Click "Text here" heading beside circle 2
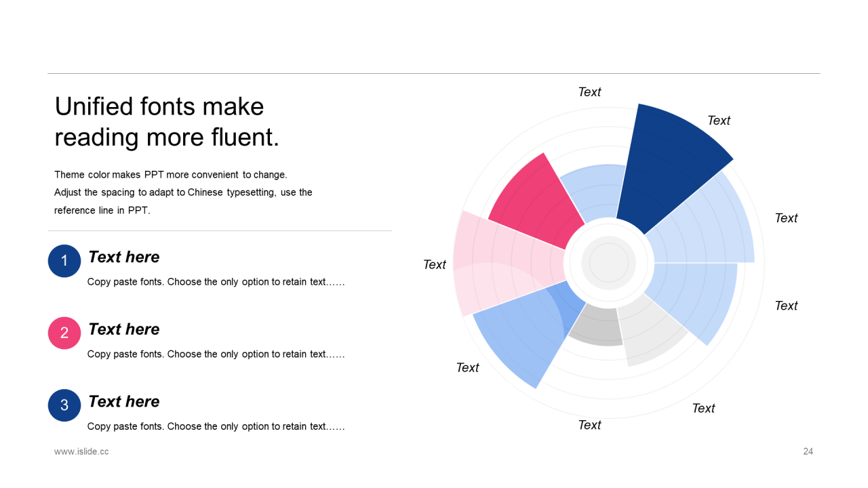This screenshot has height=488, width=868. (124, 329)
